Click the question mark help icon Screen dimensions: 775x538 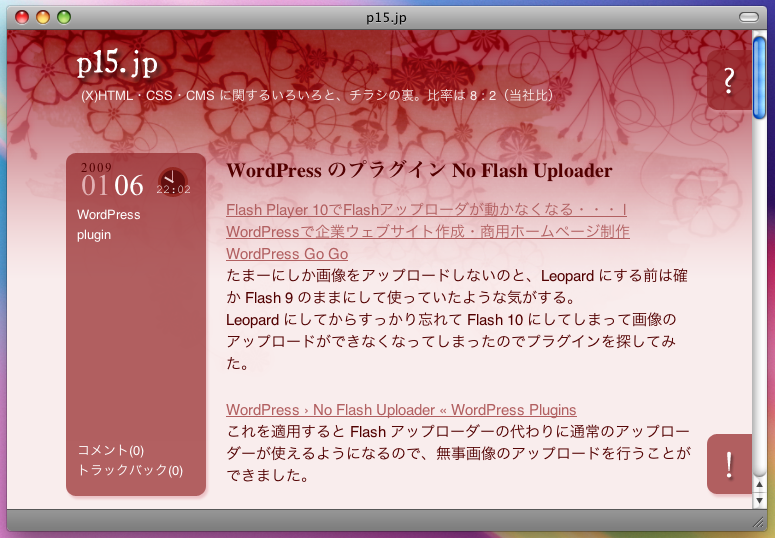click(x=729, y=80)
